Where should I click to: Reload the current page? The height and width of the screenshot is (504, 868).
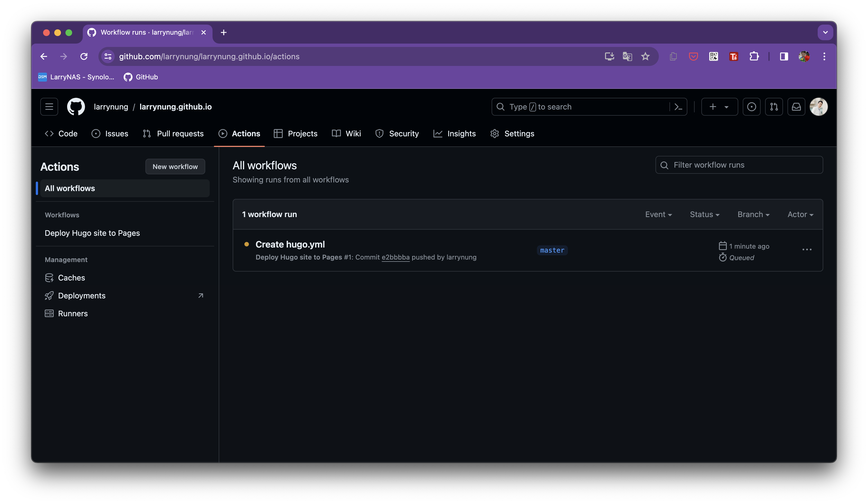[x=84, y=56]
